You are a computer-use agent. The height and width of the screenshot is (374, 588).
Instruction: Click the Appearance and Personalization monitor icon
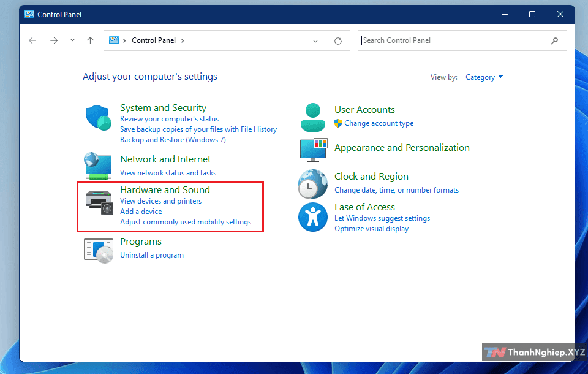[314, 150]
